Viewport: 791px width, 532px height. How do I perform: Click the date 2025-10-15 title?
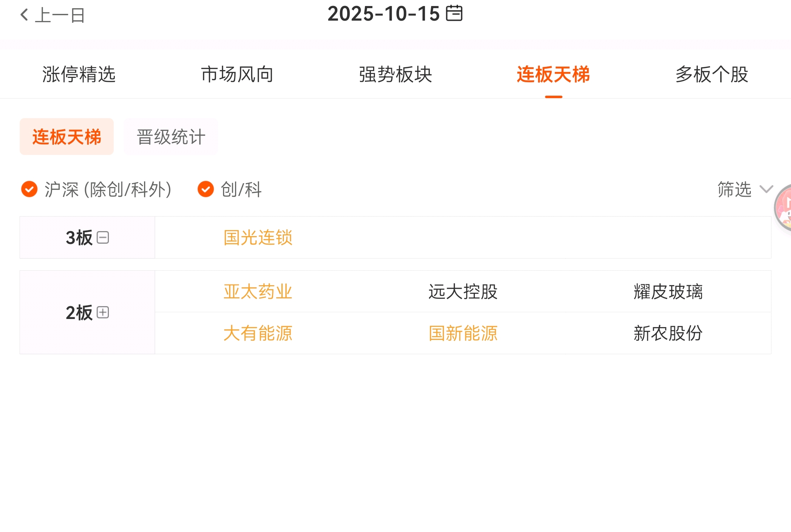pos(384,14)
